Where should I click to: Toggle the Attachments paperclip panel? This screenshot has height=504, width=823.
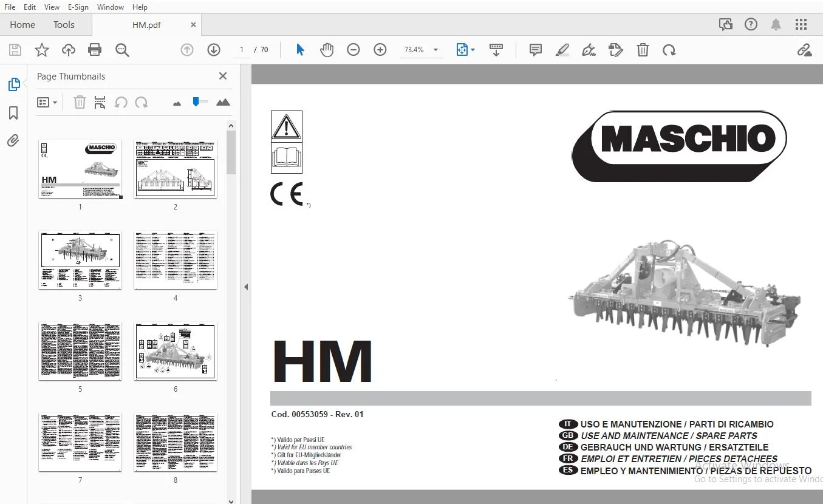point(13,141)
